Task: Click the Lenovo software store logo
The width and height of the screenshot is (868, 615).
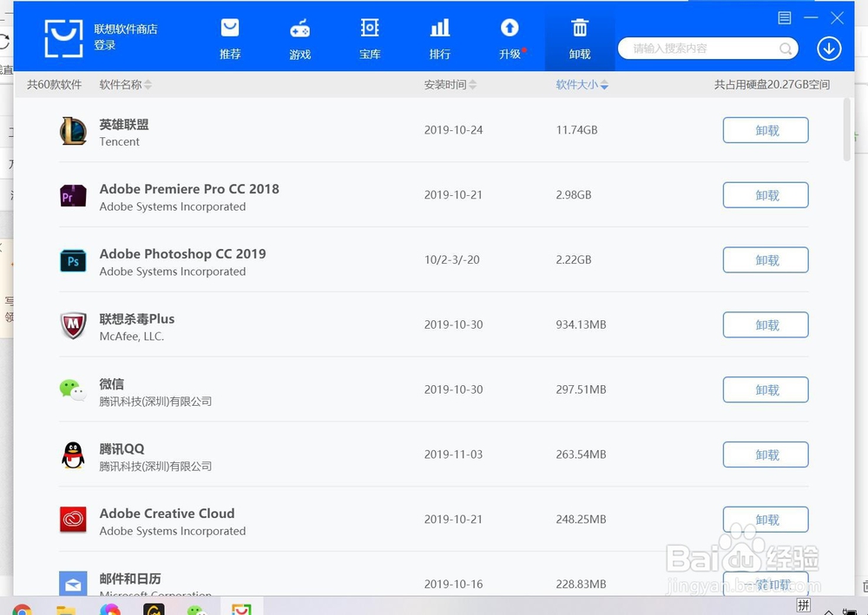Action: pos(63,38)
